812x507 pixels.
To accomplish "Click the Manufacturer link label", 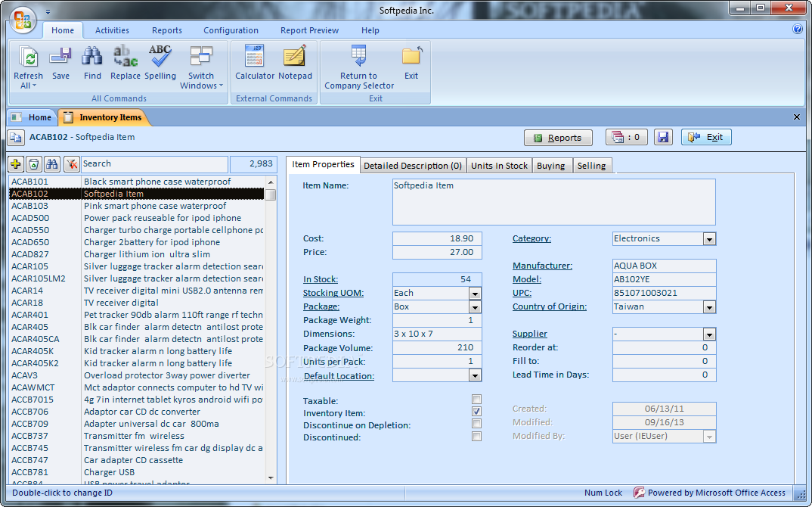I will coord(542,266).
